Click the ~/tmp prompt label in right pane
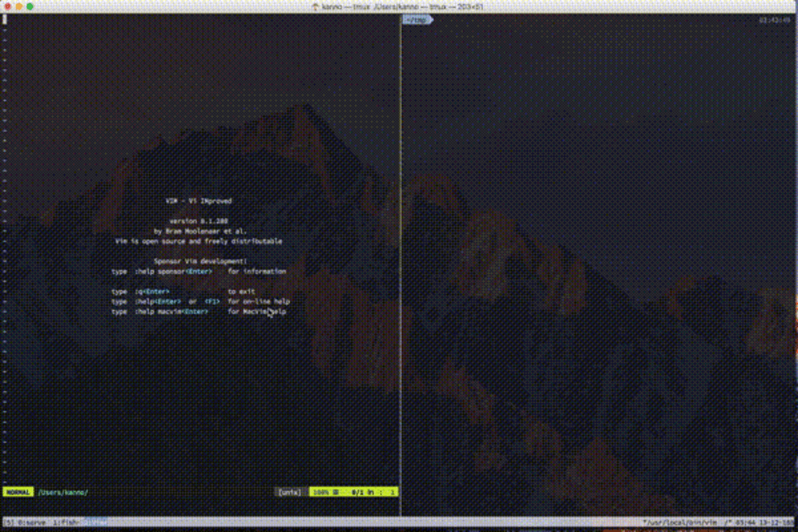The width and height of the screenshot is (798, 532). point(417,20)
